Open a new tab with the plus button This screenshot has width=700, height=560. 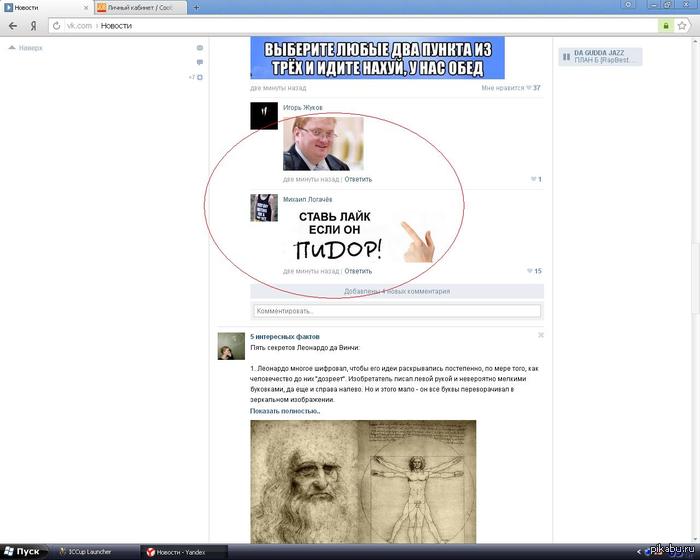click(196, 8)
